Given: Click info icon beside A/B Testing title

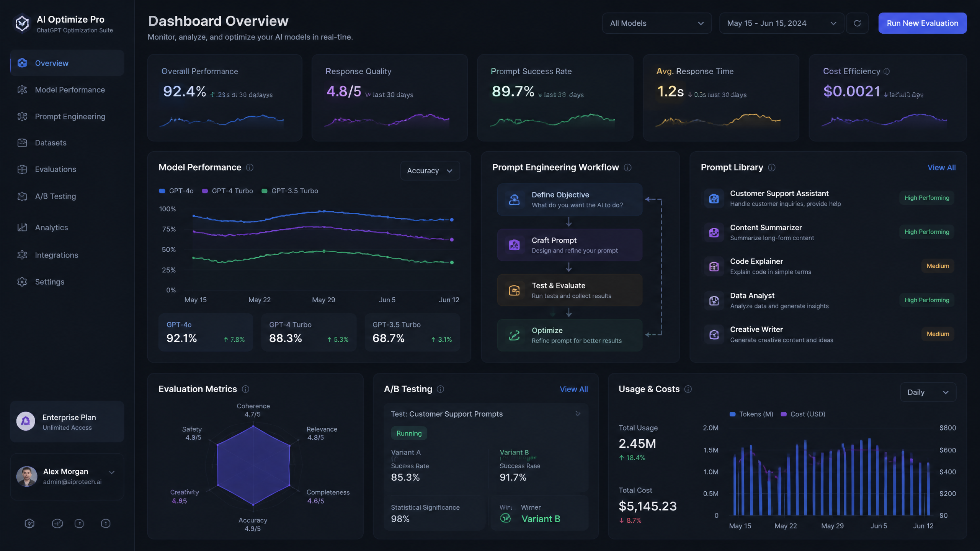Looking at the screenshot, I should (441, 389).
